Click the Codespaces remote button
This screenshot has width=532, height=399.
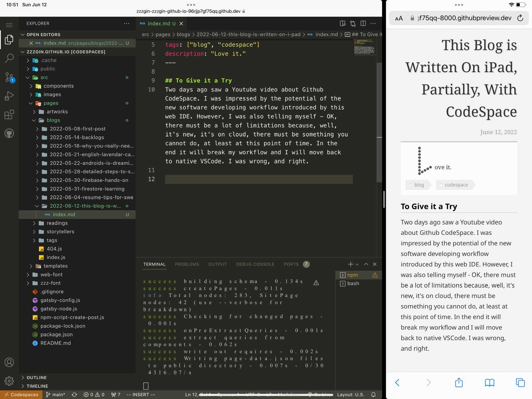tap(21, 395)
